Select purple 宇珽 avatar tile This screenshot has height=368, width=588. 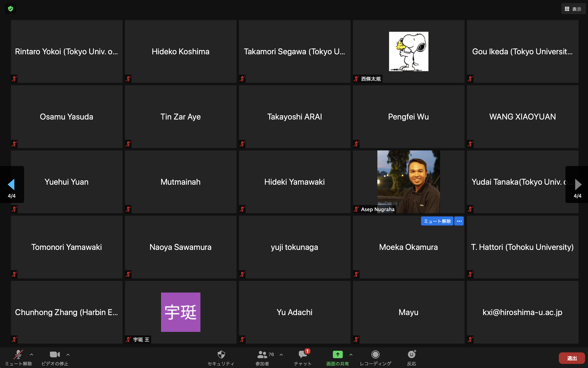(x=181, y=312)
